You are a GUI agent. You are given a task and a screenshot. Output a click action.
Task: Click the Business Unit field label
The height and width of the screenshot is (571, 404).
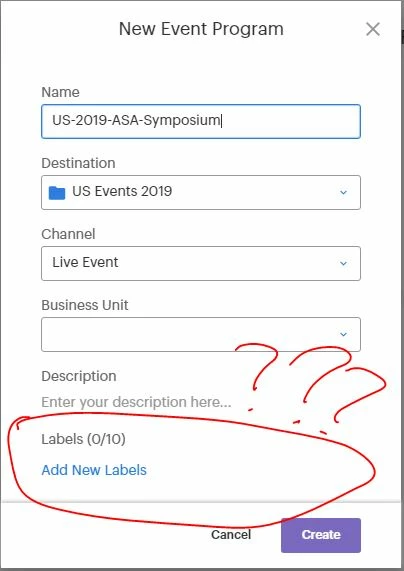pos(85,305)
